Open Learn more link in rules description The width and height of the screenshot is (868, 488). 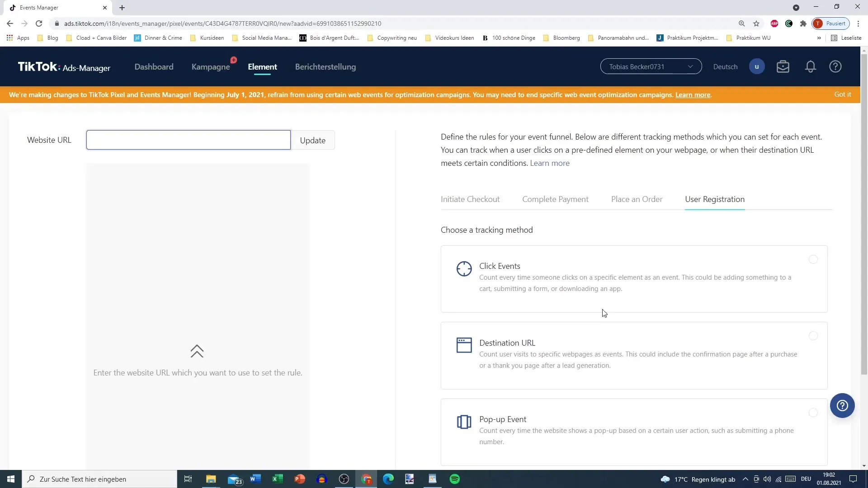pyautogui.click(x=550, y=163)
